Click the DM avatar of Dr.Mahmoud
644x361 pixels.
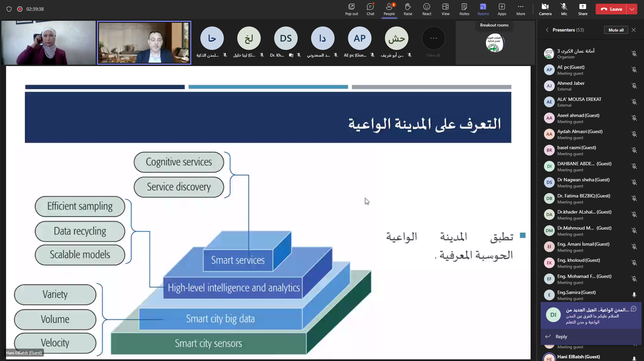tap(549, 231)
